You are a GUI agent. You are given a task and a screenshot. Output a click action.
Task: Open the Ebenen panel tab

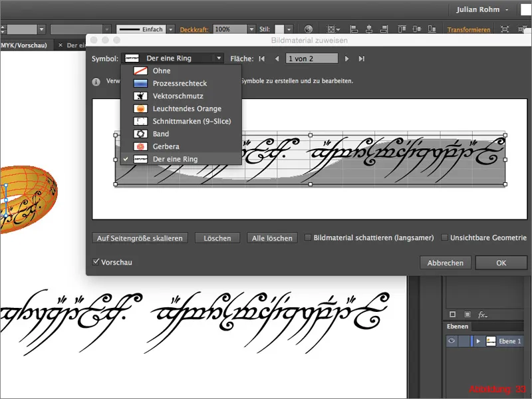pos(458,327)
